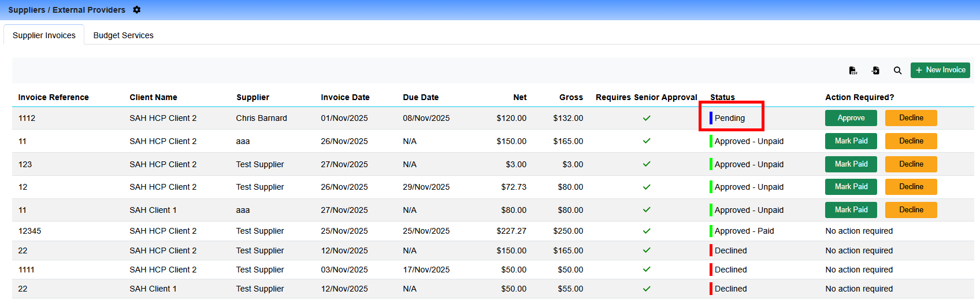
Task: Click the import file icon
Action: point(875,71)
